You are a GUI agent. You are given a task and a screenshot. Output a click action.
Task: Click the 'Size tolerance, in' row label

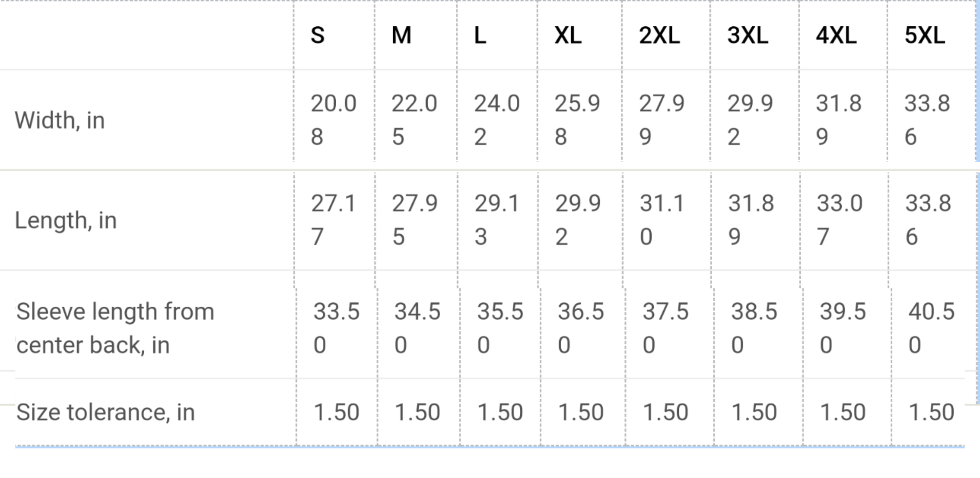coord(106,412)
